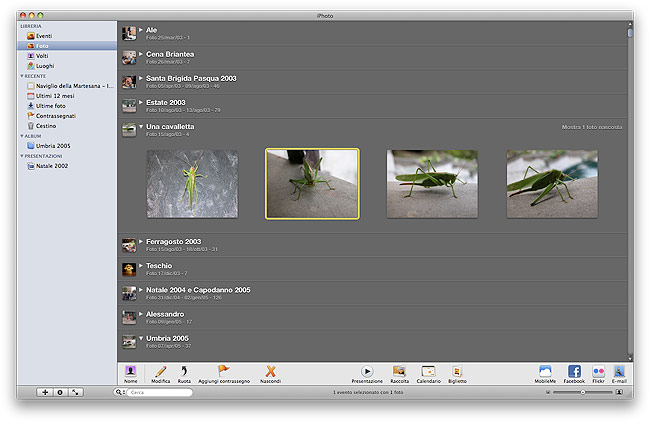This screenshot has width=650, height=422.
Task: Click the small thumbnail size icon
Action: [x=548, y=392]
